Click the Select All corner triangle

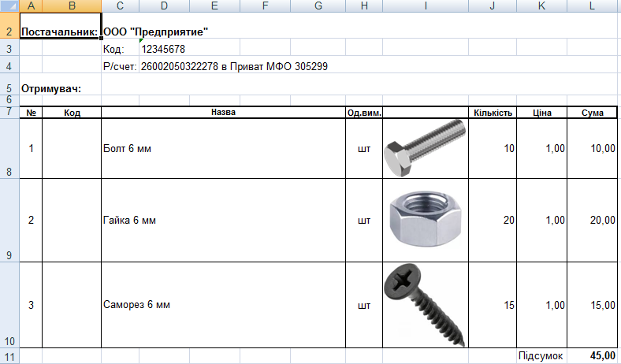click(x=9, y=6)
